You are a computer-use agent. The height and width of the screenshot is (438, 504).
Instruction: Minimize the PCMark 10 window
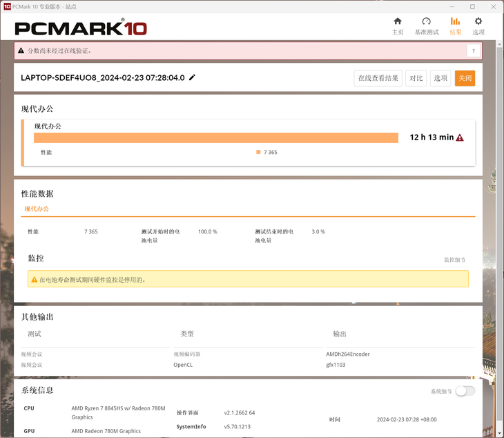[x=452, y=6]
